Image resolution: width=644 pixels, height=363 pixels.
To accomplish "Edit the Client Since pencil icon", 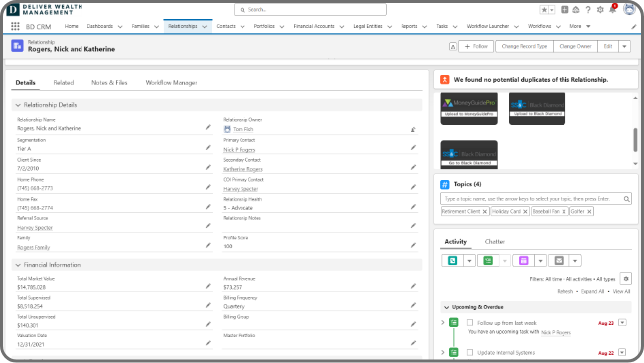I will pos(208,167).
